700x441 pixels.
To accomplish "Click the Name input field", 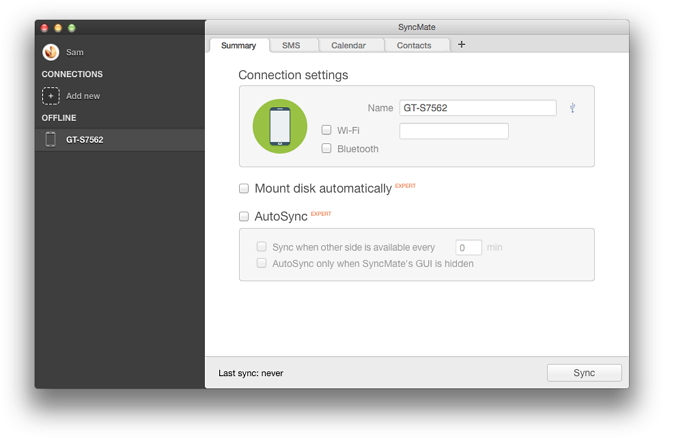I will [478, 108].
